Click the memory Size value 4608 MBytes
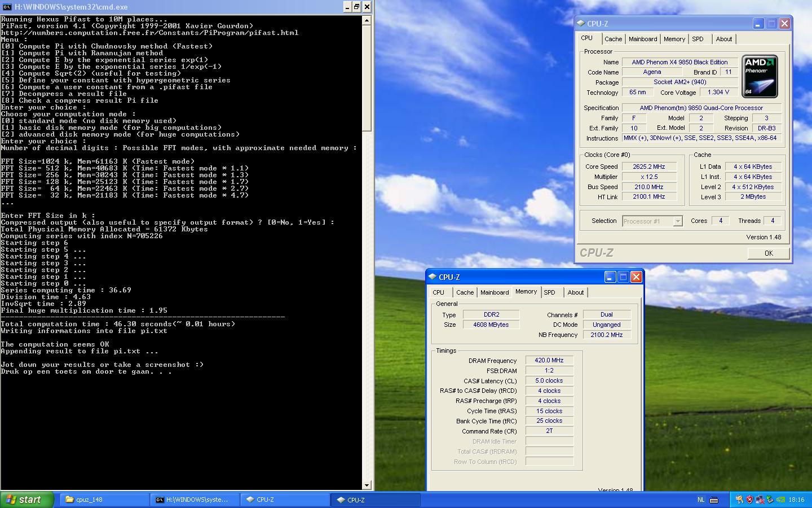Screen dimensions: 812x508 click(491, 325)
